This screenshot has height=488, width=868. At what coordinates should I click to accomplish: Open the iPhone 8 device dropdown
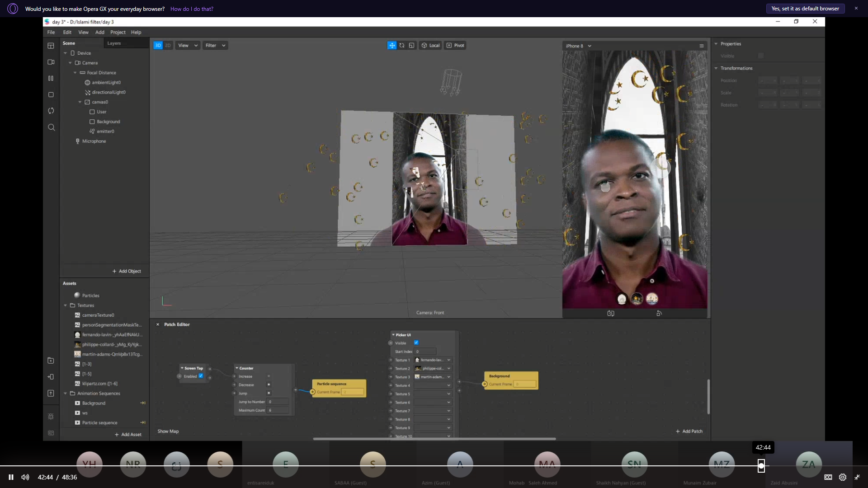click(x=578, y=46)
